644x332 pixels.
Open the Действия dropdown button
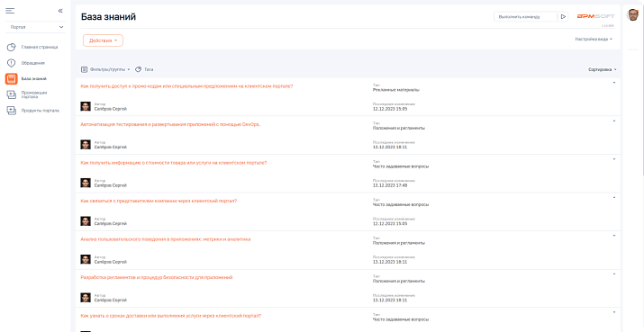[103, 40]
